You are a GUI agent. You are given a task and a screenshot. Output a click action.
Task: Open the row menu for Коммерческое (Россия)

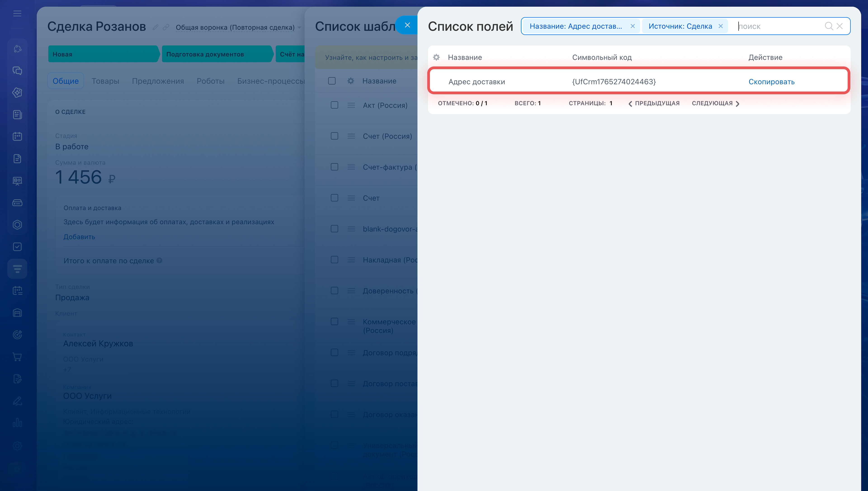click(351, 322)
